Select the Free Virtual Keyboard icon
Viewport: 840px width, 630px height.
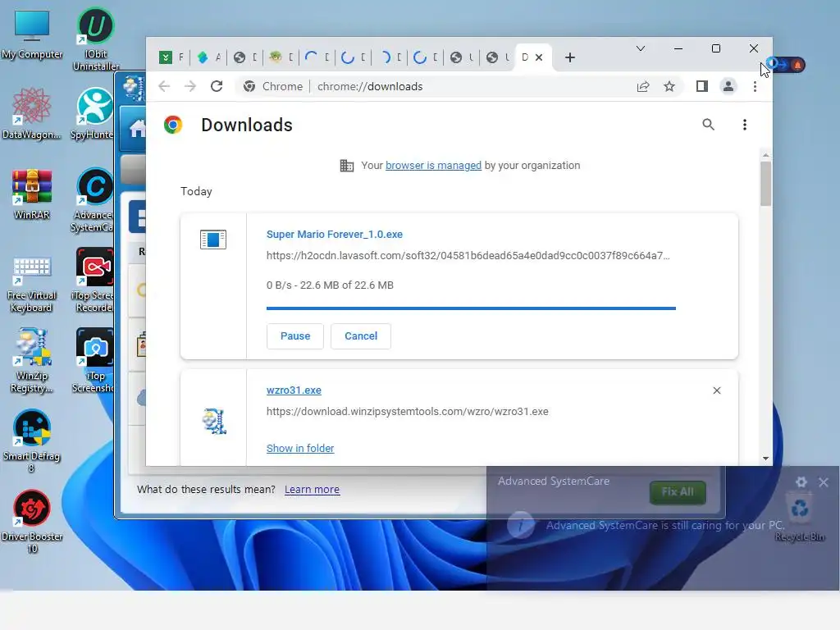(x=32, y=284)
